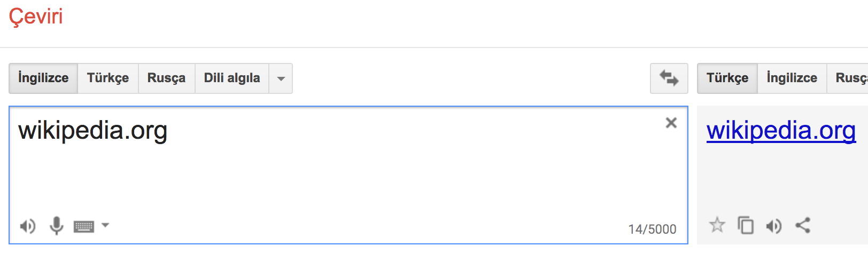This screenshot has height=254, width=868.
Task: Star the translation to save it
Action: [717, 225]
